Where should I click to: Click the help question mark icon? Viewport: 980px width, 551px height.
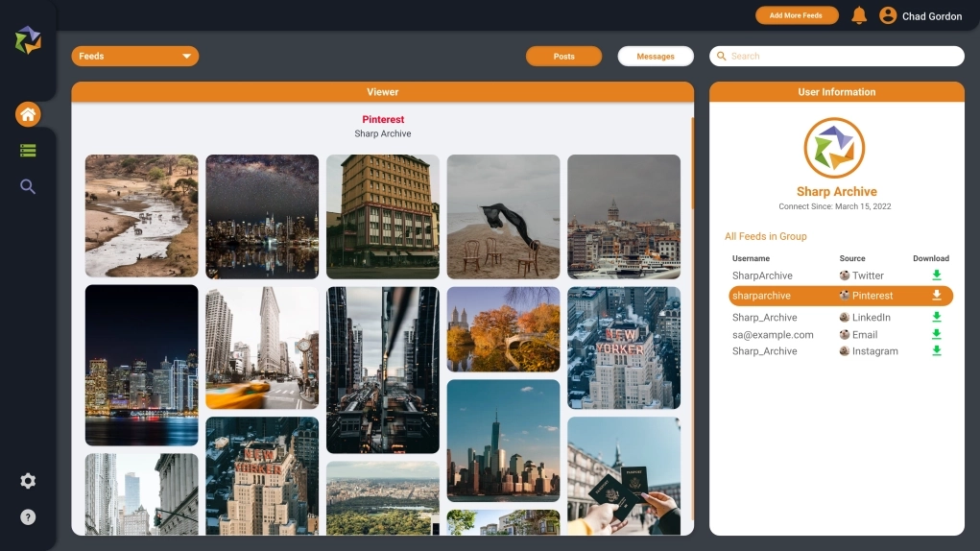[x=28, y=517]
